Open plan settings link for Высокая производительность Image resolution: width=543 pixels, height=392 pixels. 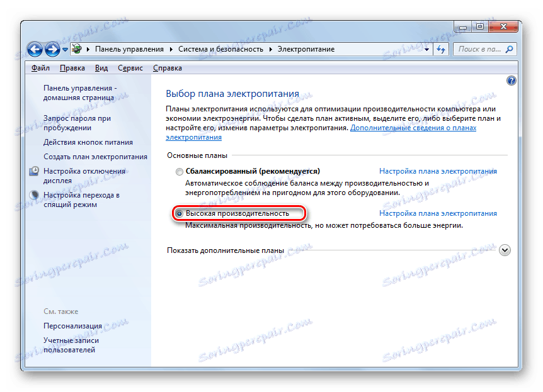[438, 213]
